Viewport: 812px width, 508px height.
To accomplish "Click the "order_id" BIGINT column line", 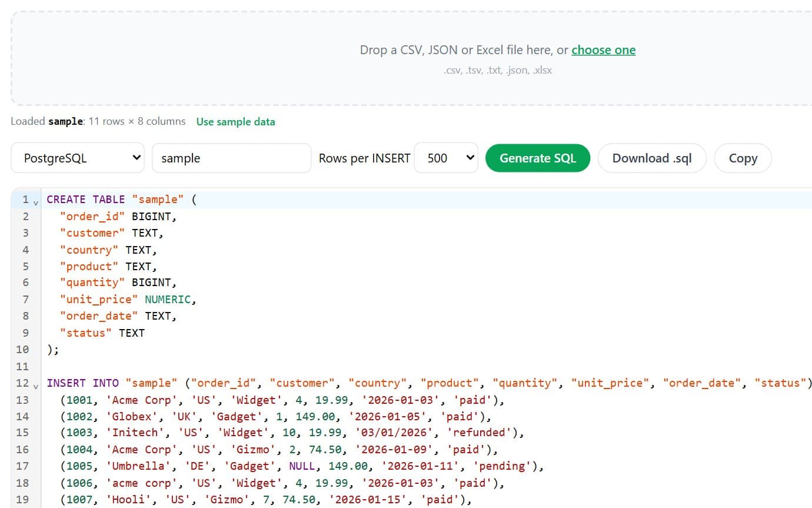I will click(118, 216).
